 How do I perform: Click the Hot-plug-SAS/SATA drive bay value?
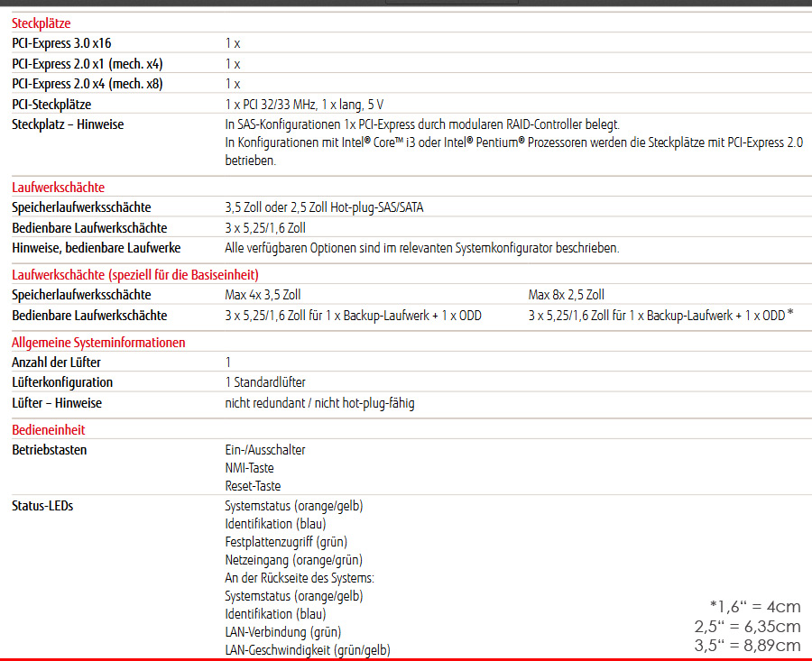(324, 207)
